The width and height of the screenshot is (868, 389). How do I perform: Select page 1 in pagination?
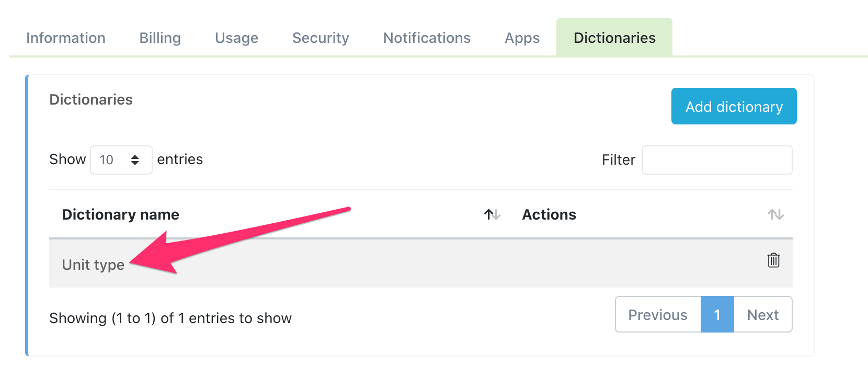pyautogui.click(x=717, y=315)
